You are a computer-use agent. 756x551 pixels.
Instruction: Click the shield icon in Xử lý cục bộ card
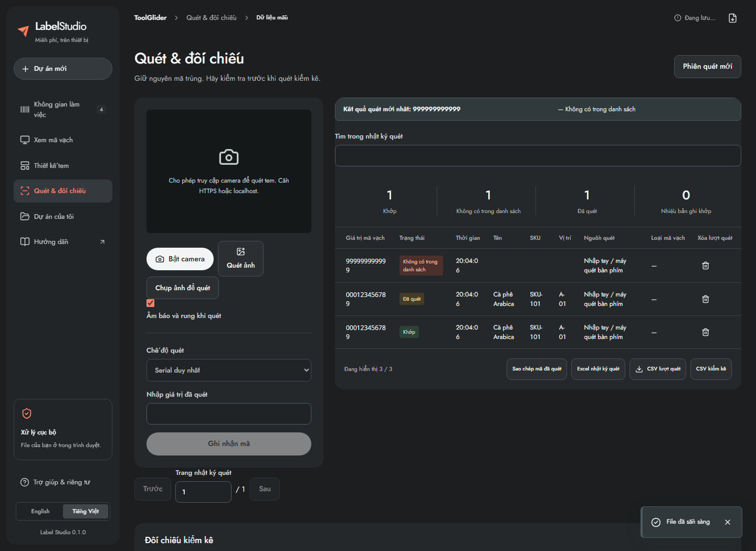[x=27, y=414]
